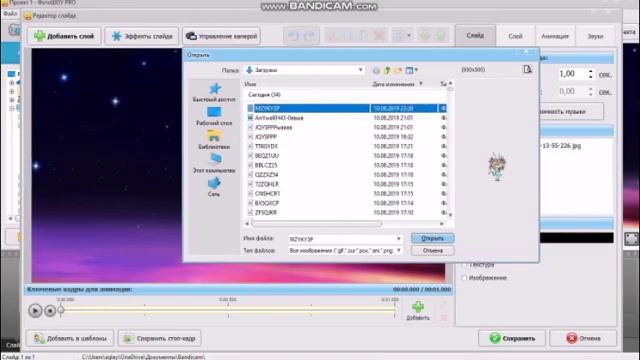Image resolution: width=640 pixels, height=360 pixels.
Task: Toggle the preview pane icon in dialog
Action: 528,69
